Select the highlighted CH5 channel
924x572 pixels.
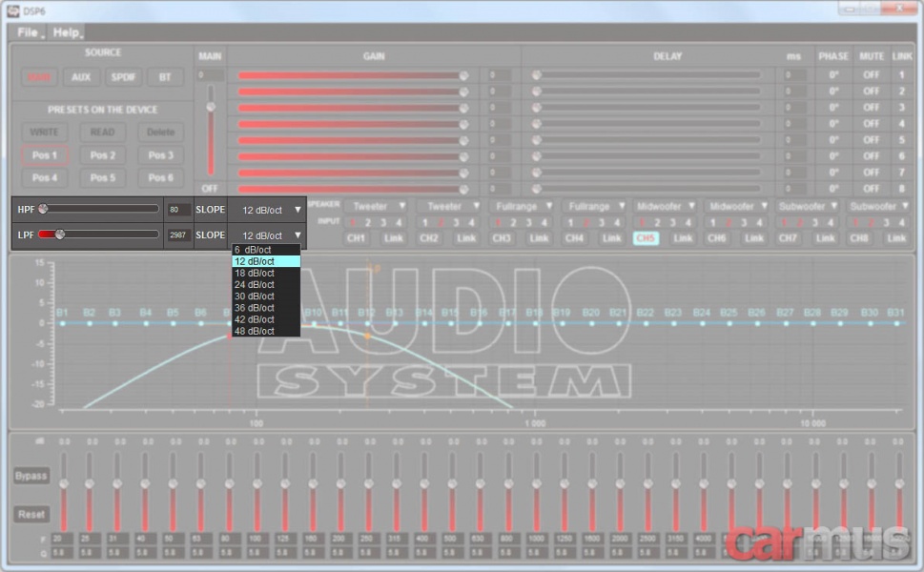coord(646,238)
